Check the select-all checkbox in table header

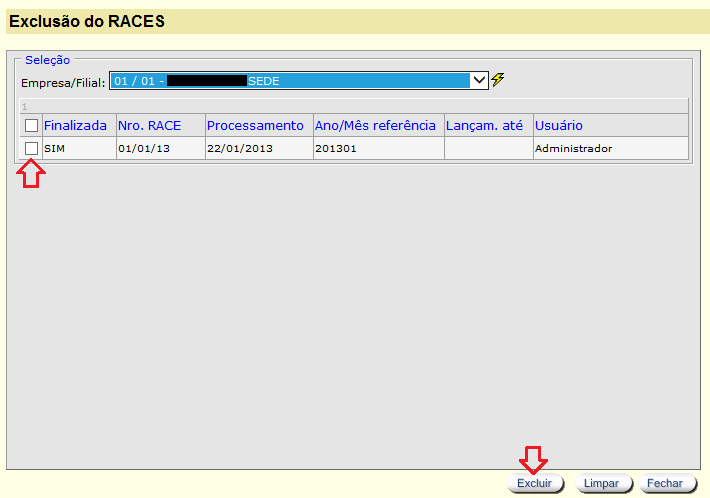tap(31, 125)
